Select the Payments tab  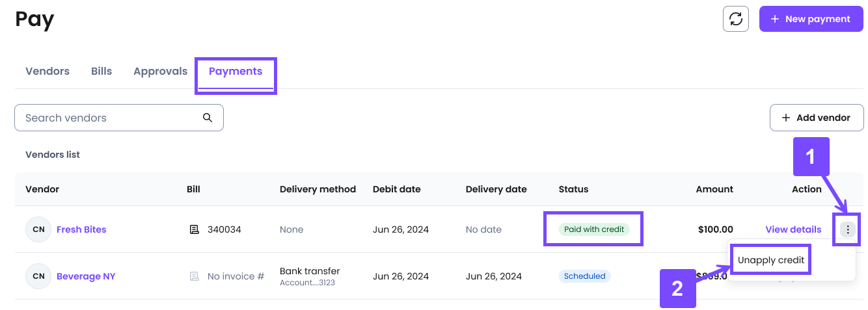click(236, 71)
